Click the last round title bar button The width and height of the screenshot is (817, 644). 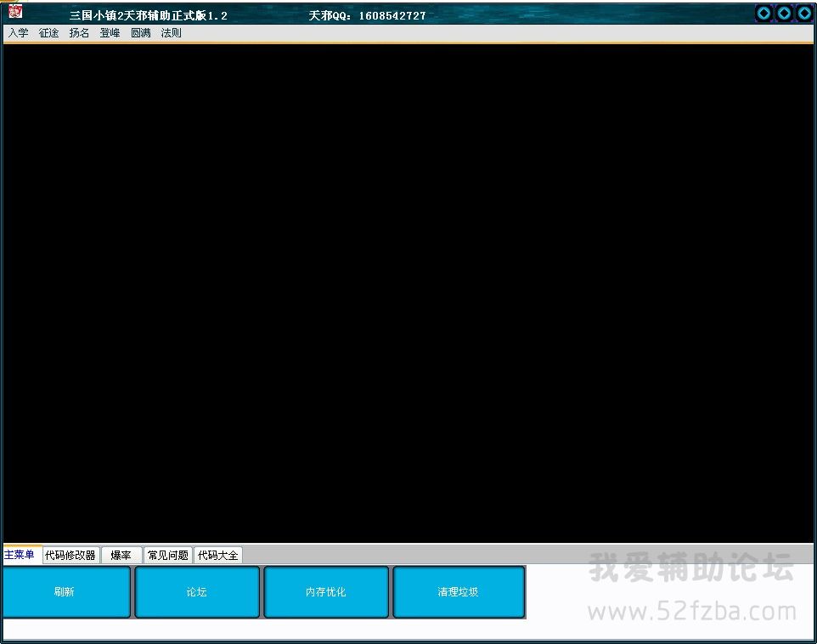click(804, 13)
